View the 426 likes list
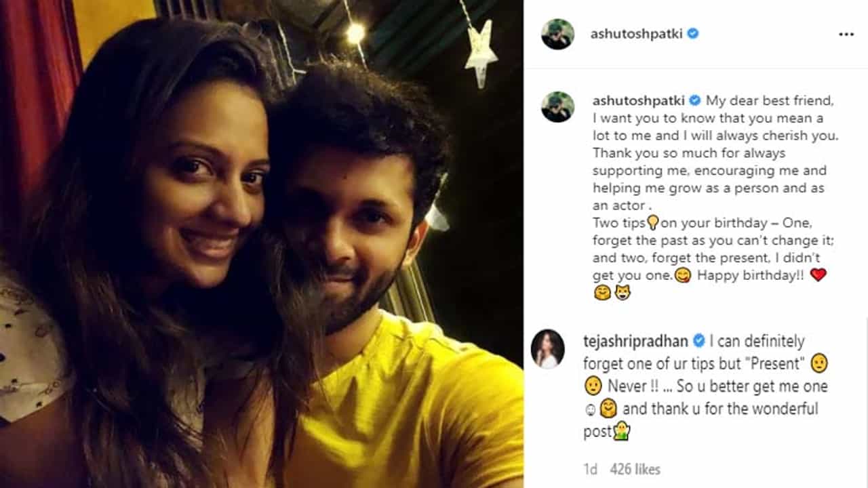 (635, 469)
